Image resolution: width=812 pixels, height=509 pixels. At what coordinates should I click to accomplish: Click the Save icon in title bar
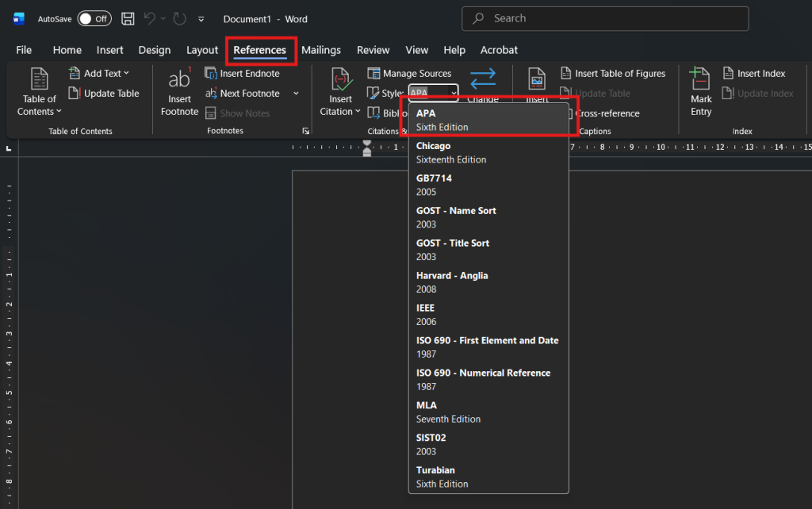click(128, 19)
